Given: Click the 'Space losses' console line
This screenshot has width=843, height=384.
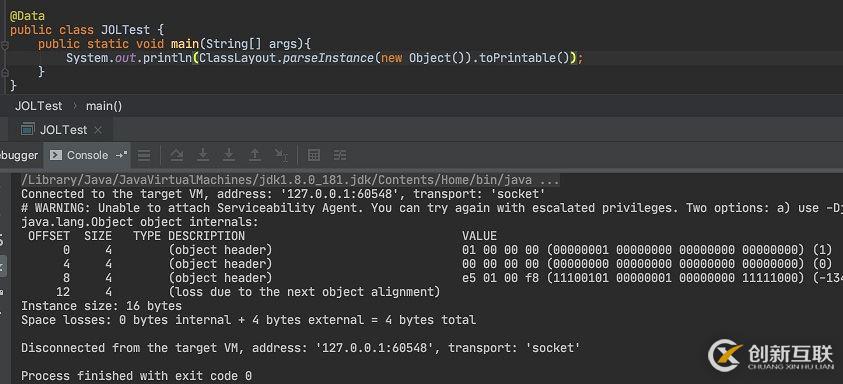Looking at the screenshot, I should (248, 319).
